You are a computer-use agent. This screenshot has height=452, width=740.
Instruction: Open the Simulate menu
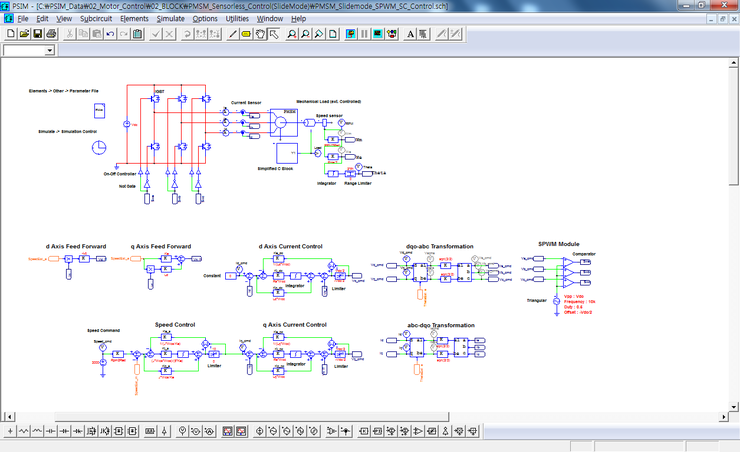click(x=170, y=19)
